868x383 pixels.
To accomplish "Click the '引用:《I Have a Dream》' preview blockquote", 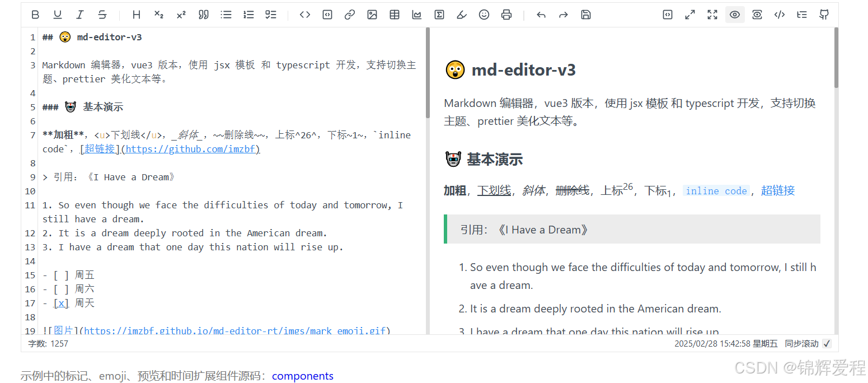I will pyautogui.click(x=632, y=229).
